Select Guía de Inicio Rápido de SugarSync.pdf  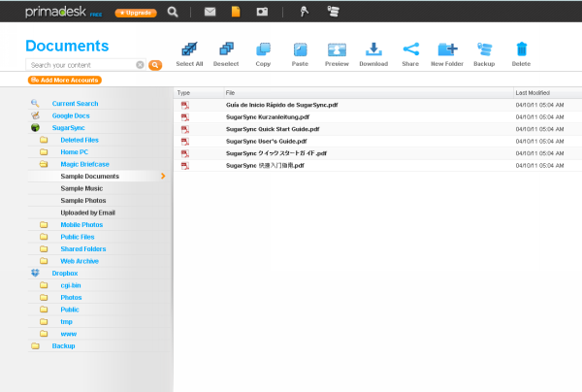pyautogui.click(x=281, y=105)
